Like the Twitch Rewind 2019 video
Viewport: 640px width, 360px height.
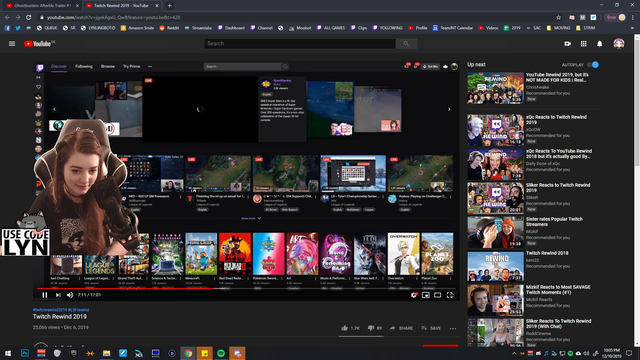(350, 328)
